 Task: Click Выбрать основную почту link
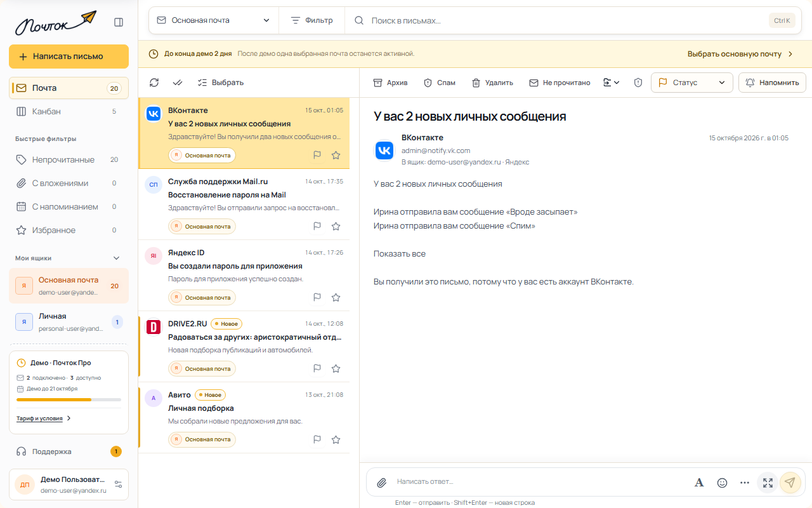[x=740, y=54]
